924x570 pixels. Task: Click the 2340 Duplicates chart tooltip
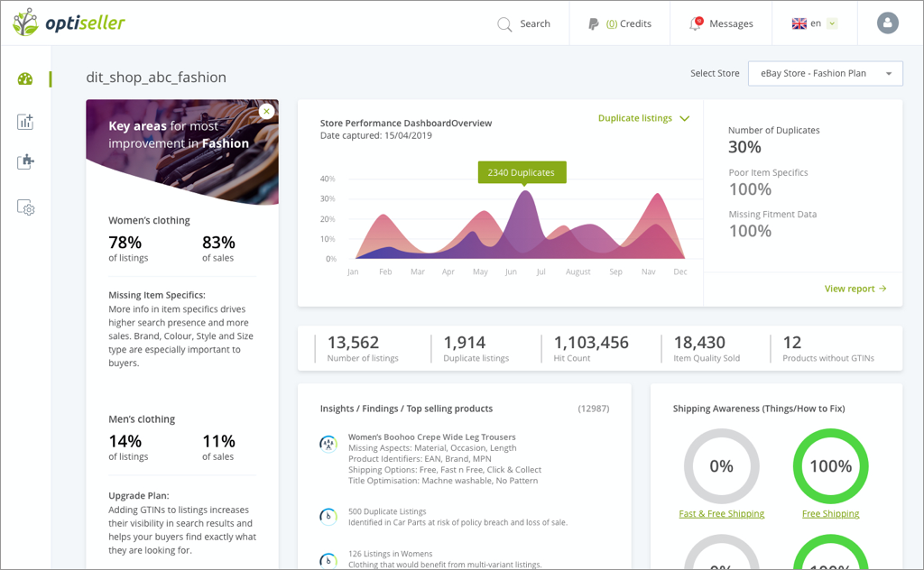pyautogui.click(x=522, y=172)
